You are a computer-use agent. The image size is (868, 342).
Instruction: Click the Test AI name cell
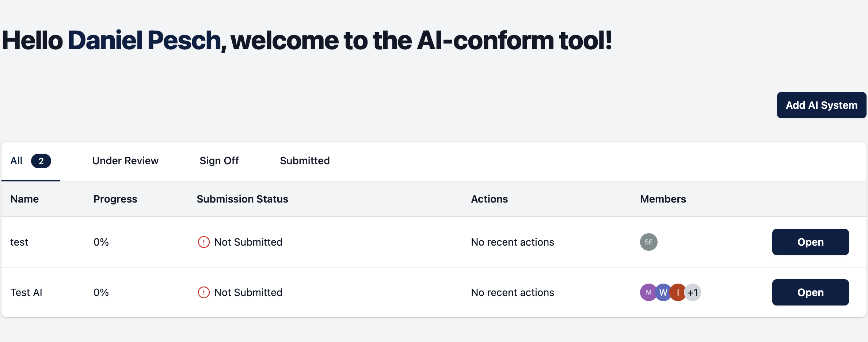point(26,292)
